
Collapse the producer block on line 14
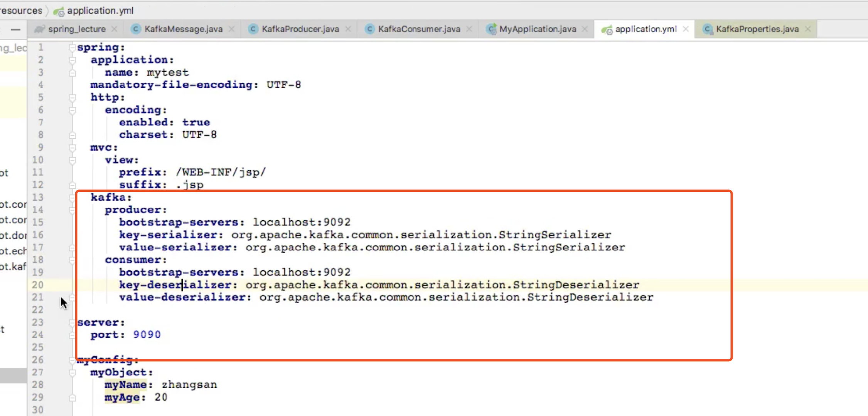click(72, 210)
